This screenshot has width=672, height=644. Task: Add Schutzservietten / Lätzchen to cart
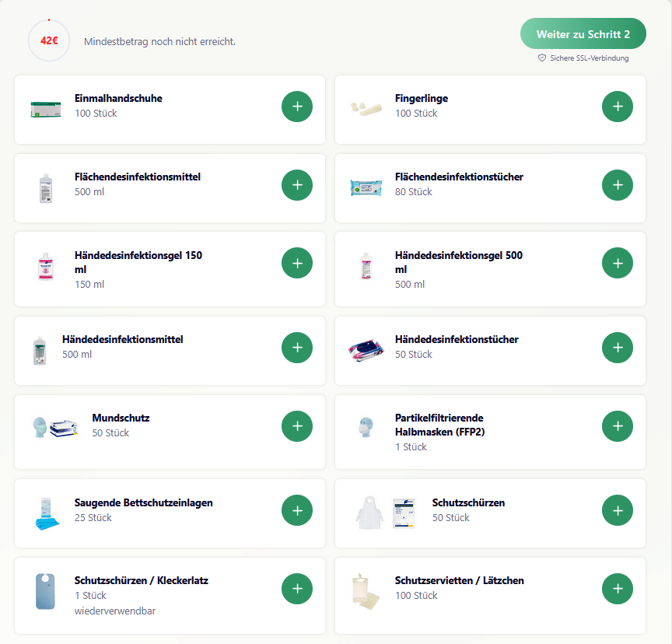point(618,589)
